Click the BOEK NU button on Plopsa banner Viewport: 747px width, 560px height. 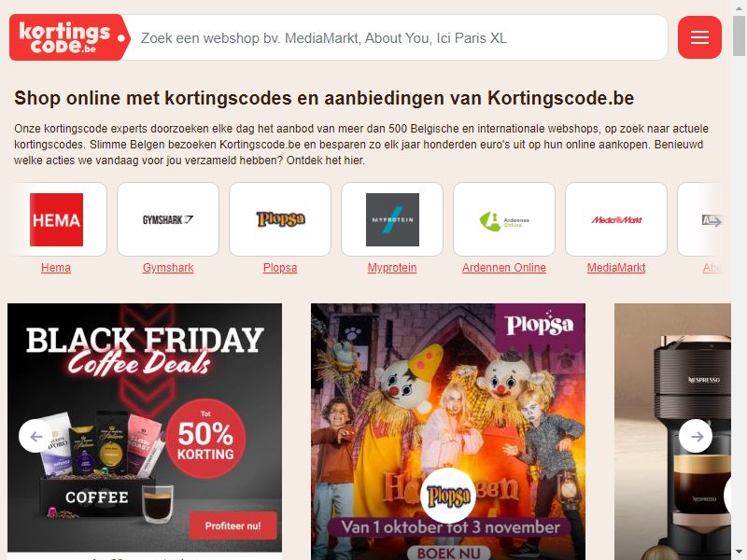(448, 553)
